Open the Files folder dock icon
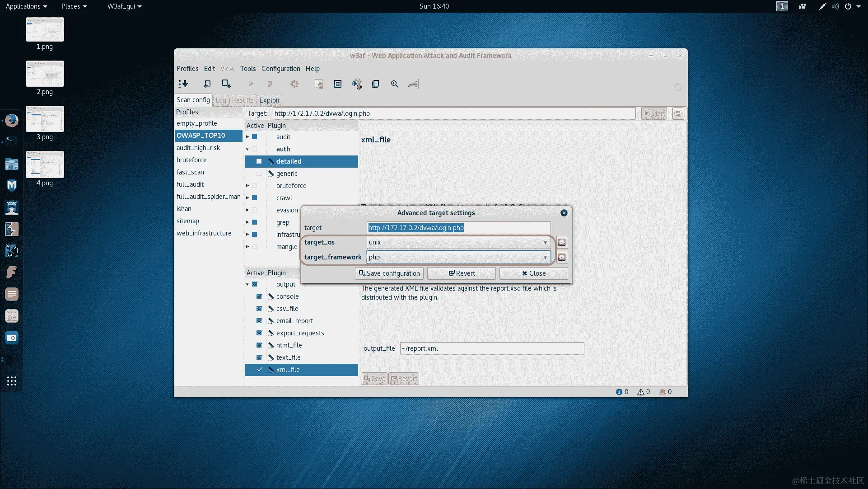Viewport: 868px width, 489px height. pos(12,164)
